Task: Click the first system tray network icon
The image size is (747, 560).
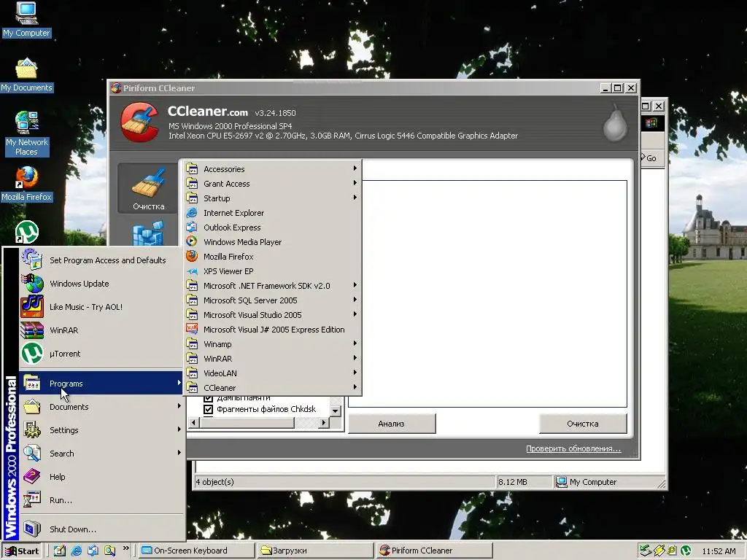Action: 646,551
